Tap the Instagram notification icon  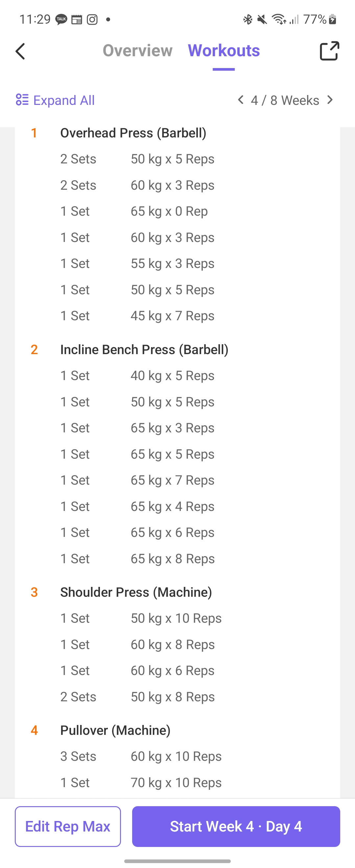[x=92, y=19]
